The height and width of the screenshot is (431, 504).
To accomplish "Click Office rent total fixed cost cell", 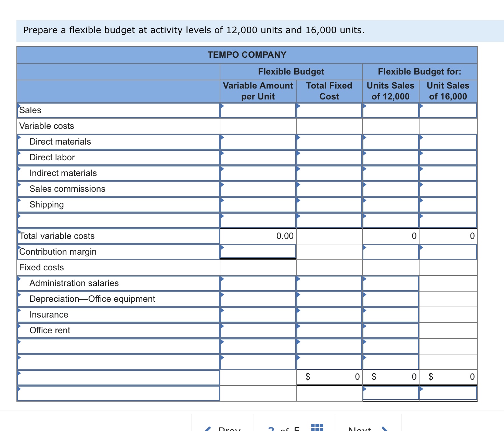I will (329, 331).
